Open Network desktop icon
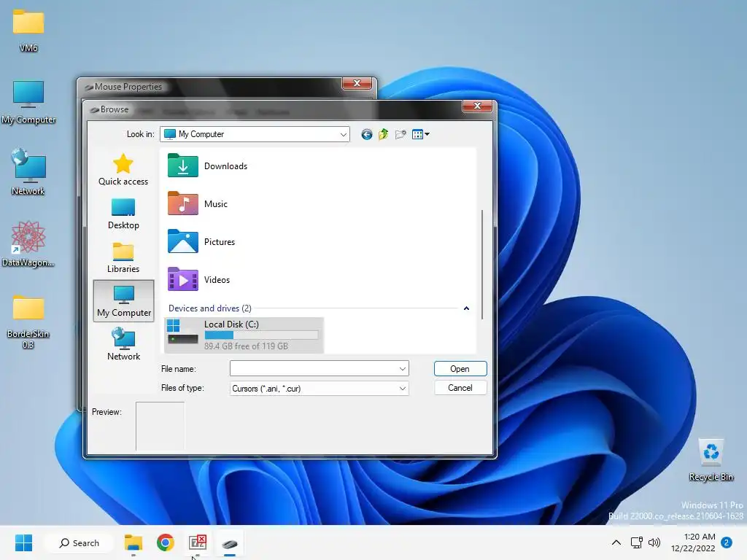This screenshot has width=747, height=560. coord(28,172)
